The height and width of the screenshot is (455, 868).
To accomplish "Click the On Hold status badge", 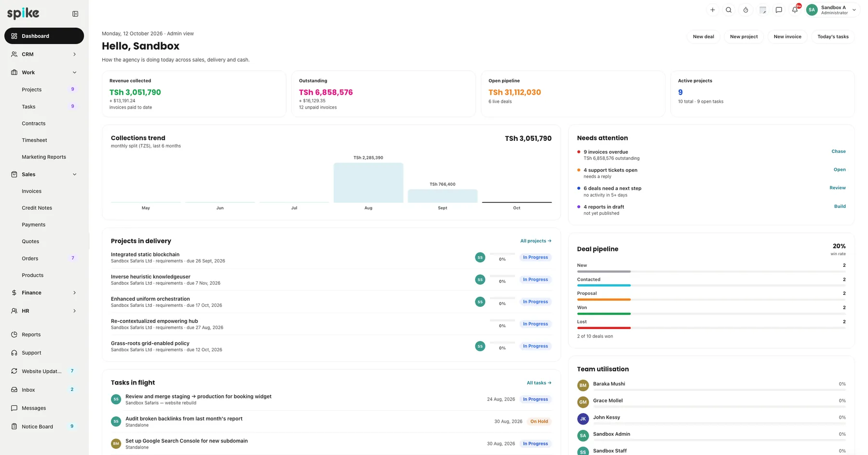I will click(x=539, y=422).
